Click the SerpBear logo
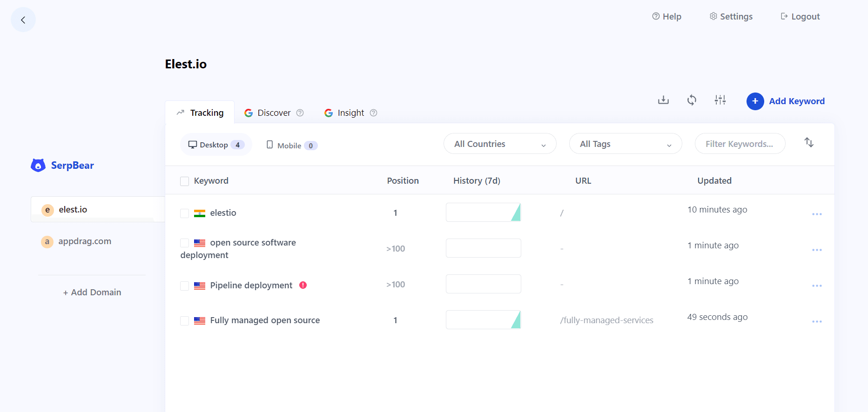 point(62,166)
